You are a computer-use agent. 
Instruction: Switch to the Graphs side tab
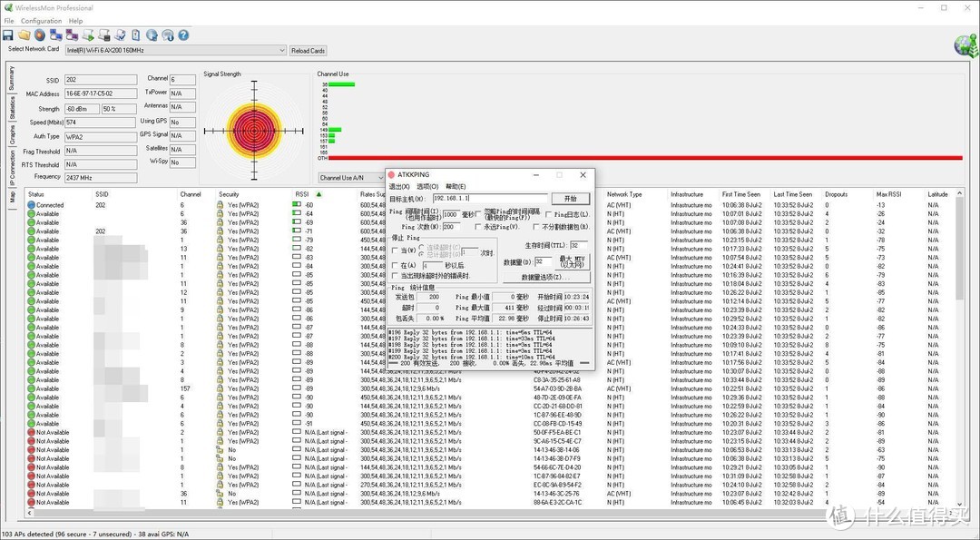[x=12, y=135]
